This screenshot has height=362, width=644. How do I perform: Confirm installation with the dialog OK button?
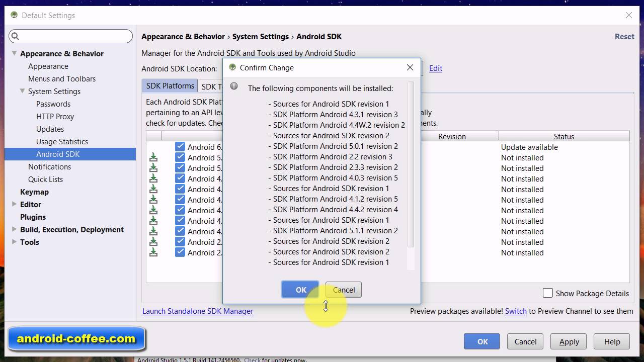tap(300, 290)
